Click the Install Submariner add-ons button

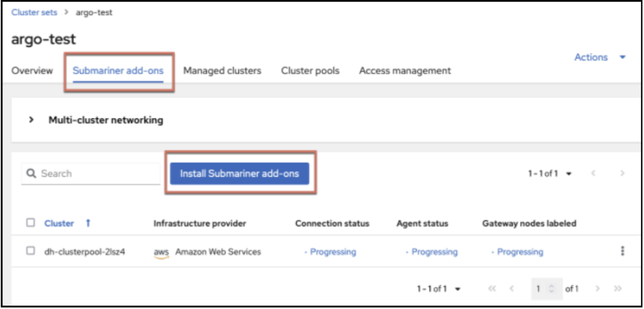pos(239,174)
